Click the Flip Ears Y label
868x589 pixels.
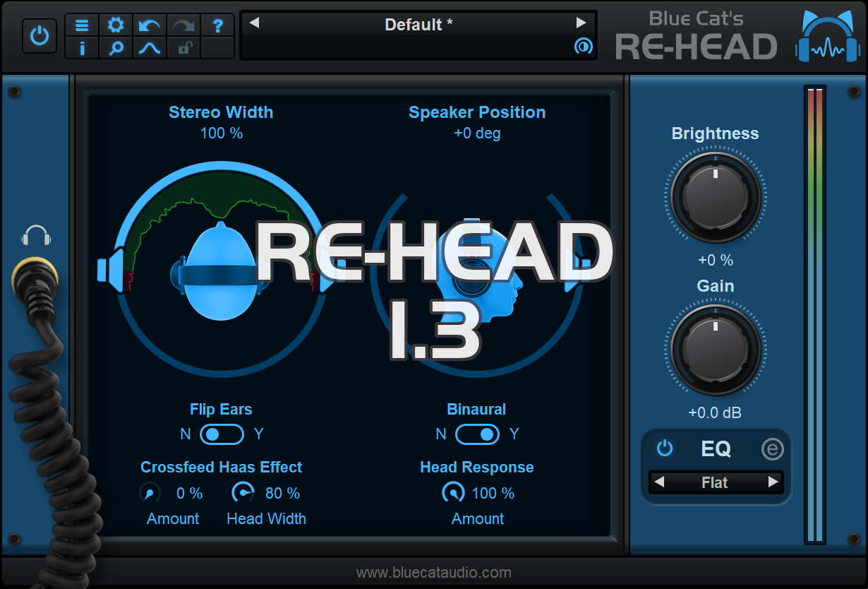(x=258, y=434)
